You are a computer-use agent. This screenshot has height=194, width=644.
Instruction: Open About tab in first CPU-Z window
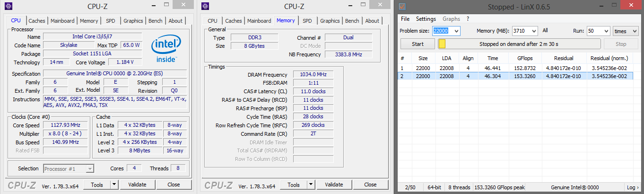[175, 21]
